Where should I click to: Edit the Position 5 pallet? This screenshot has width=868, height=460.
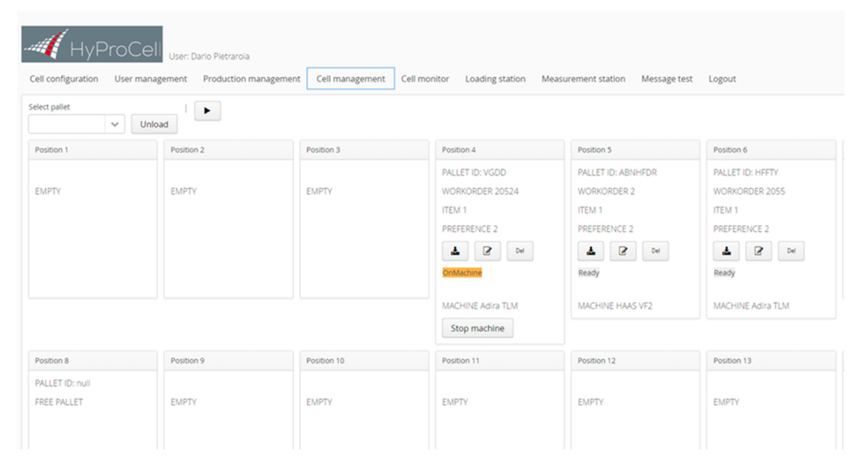point(623,251)
